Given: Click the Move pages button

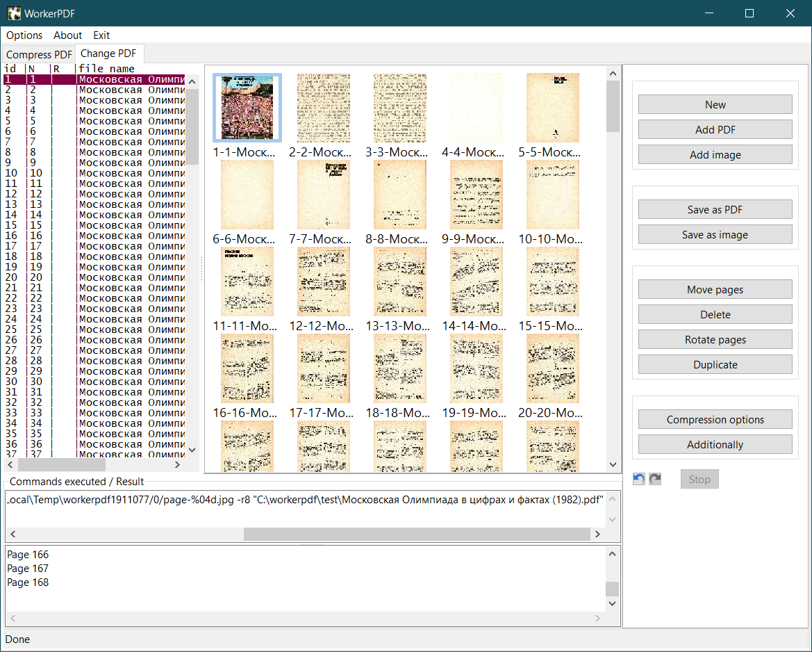Looking at the screenshot, I should [715, 289].
